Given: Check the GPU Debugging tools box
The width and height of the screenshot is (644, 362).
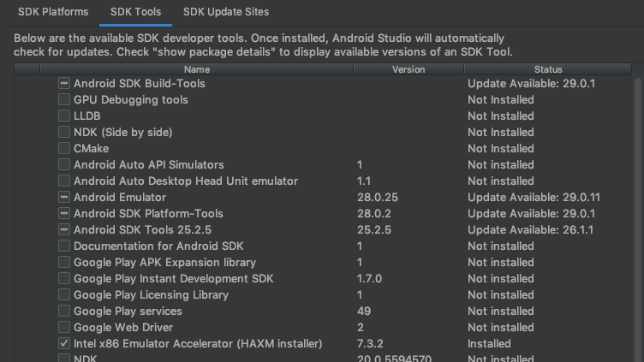Looking at the screenshot, I should point(64,100).
